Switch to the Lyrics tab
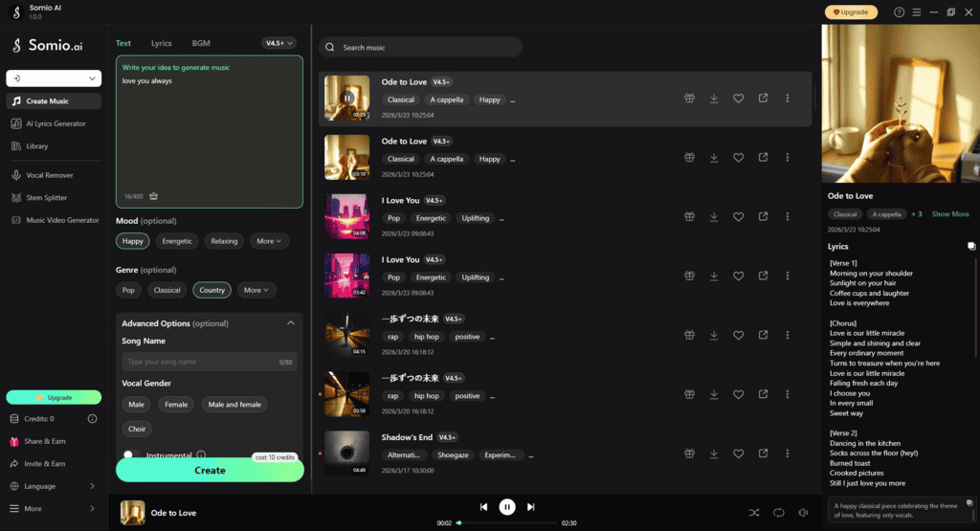The image size is (980, 531). pyautogui.click(x=161, y=43)
